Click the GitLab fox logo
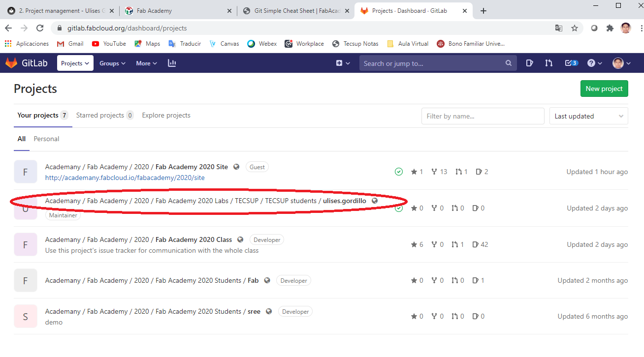This screenshot has width=644, height=357. click(x=11, y=63)
